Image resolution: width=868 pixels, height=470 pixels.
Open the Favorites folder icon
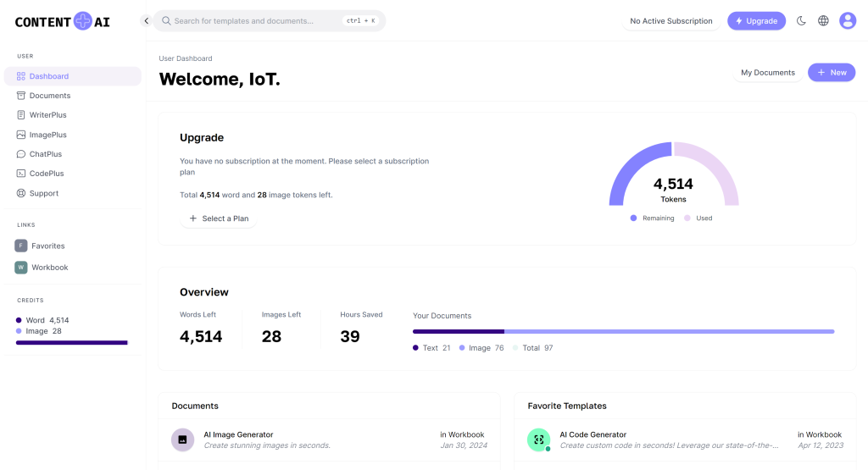point(21,246)
